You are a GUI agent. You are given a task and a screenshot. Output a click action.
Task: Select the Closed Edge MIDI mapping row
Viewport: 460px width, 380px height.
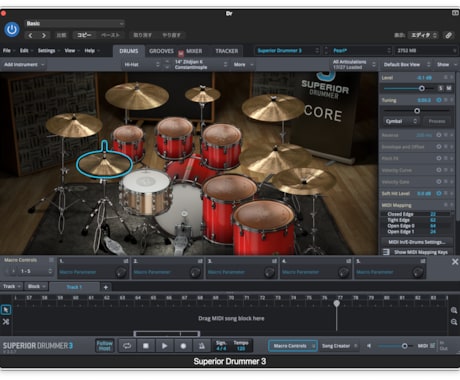click(415, 214)
